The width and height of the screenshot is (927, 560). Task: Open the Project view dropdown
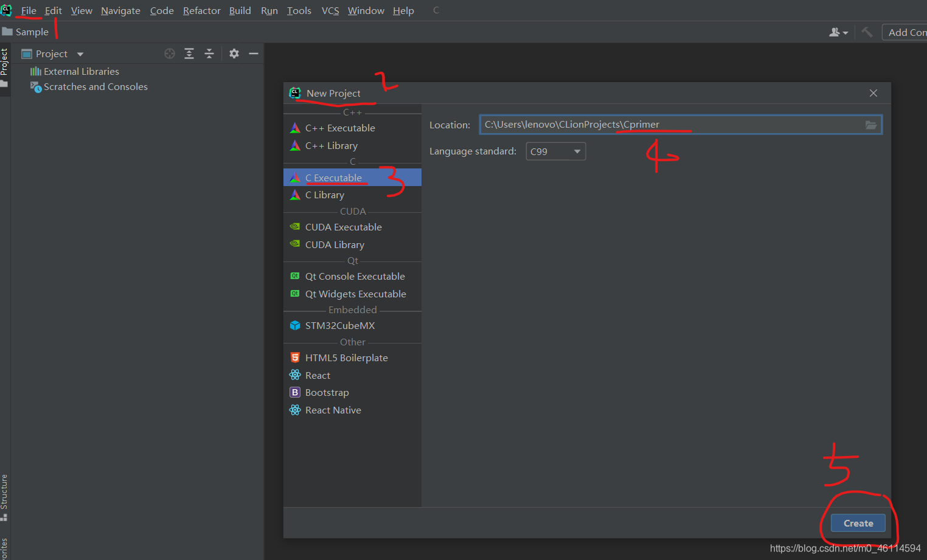pos(52,54)
